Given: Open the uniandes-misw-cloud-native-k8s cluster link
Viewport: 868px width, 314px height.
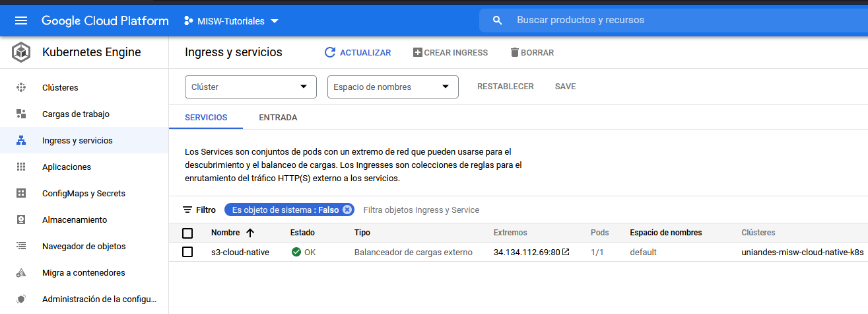Looking at the screenshot, I should pos(802,252).
